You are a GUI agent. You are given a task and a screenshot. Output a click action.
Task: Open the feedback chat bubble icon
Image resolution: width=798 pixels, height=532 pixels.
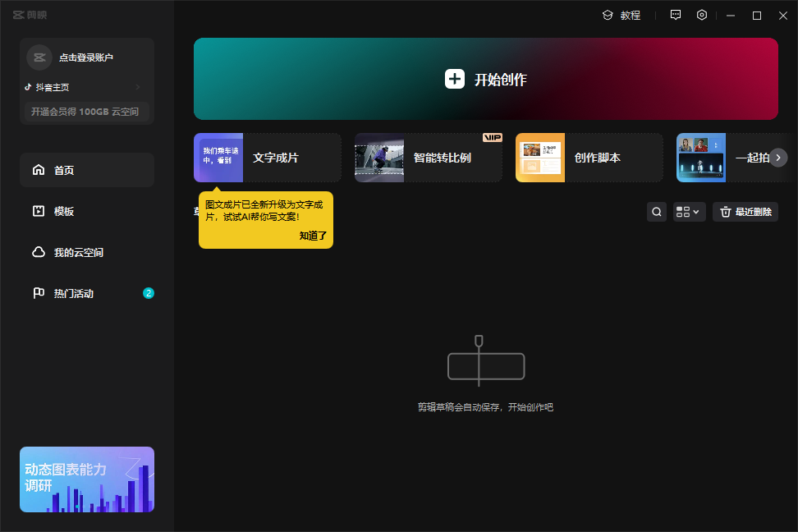(676, 15)
